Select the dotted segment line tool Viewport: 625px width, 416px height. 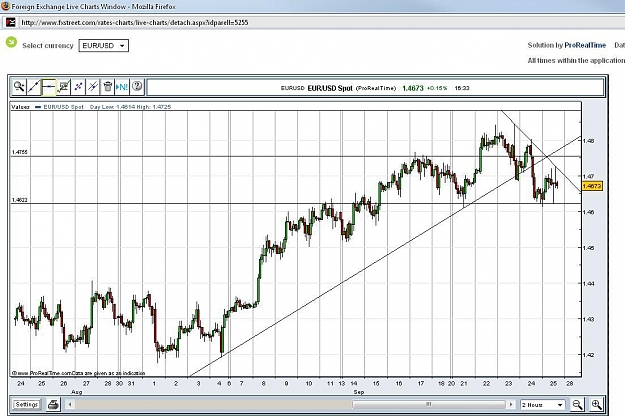click(x=78, y=86)
